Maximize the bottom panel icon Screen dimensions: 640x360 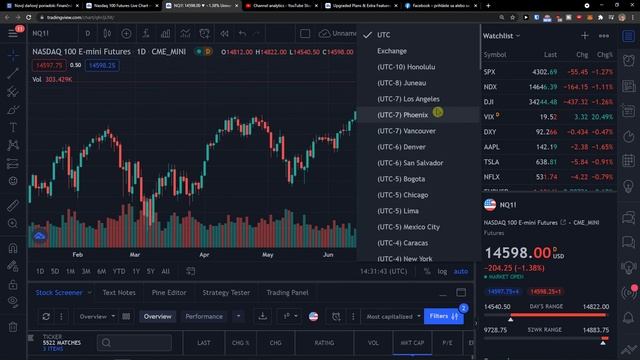(461, 292)
